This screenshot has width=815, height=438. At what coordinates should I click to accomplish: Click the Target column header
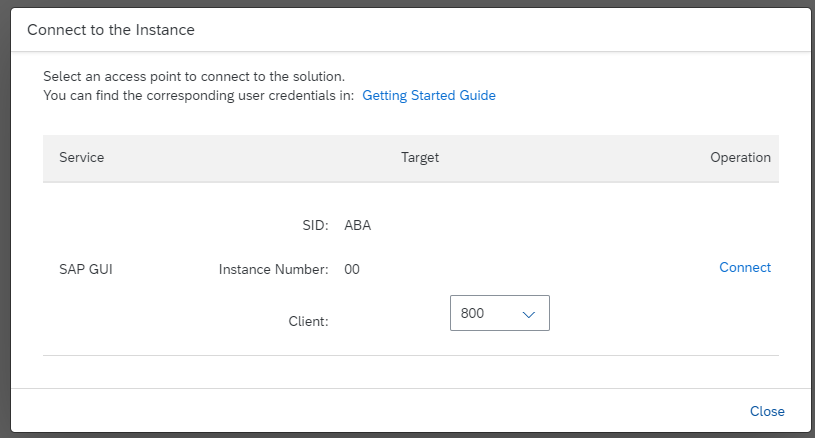click(x=420, y=158)
